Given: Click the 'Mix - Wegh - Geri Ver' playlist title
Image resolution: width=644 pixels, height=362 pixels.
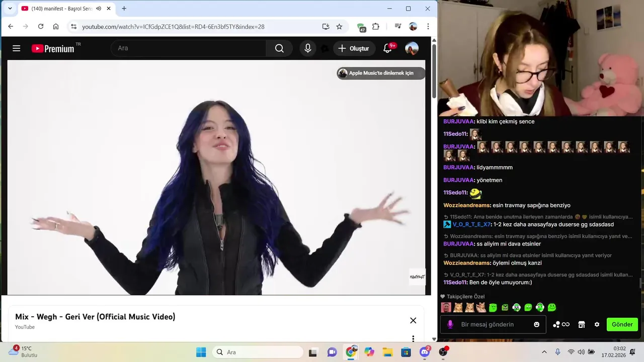Looking at the screenshot, I should point(95,317).
